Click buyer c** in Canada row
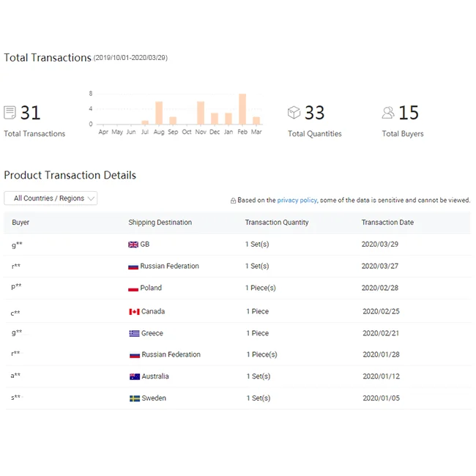 coord(15,313)
